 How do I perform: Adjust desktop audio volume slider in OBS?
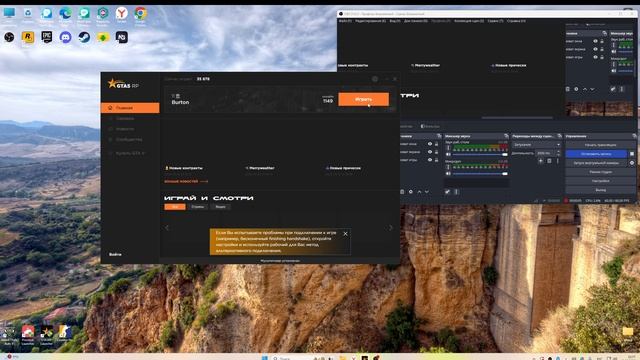[480, 154]
